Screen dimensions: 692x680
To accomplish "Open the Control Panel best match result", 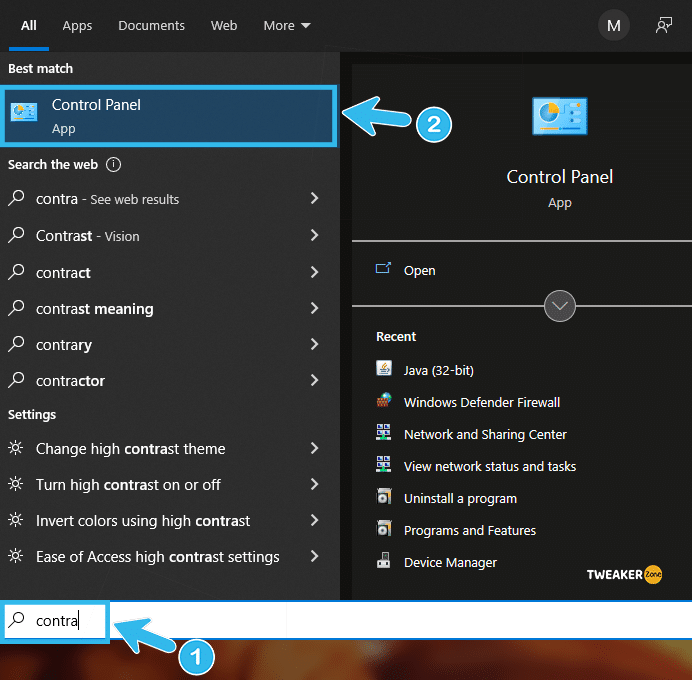I will 169,116.
